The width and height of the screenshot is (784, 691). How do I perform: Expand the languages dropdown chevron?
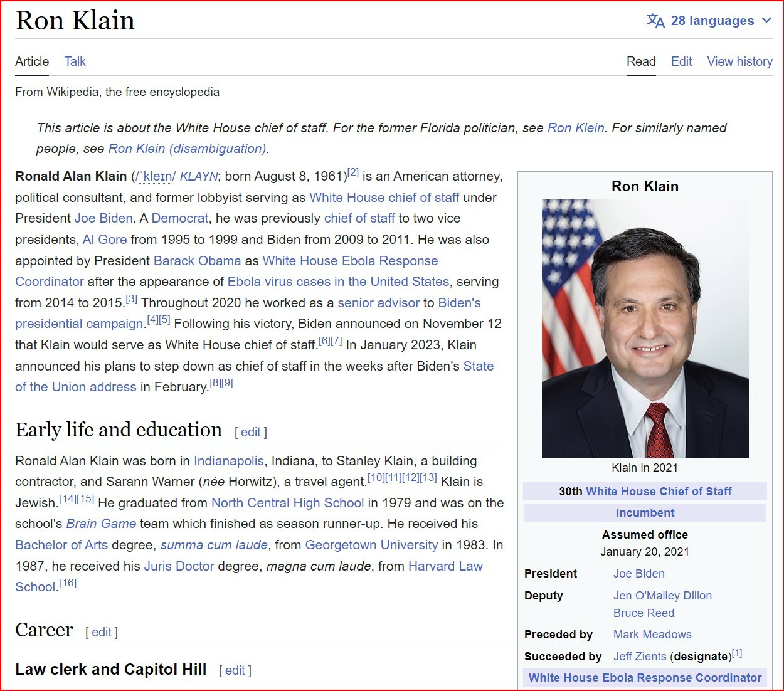coord(766,21)
